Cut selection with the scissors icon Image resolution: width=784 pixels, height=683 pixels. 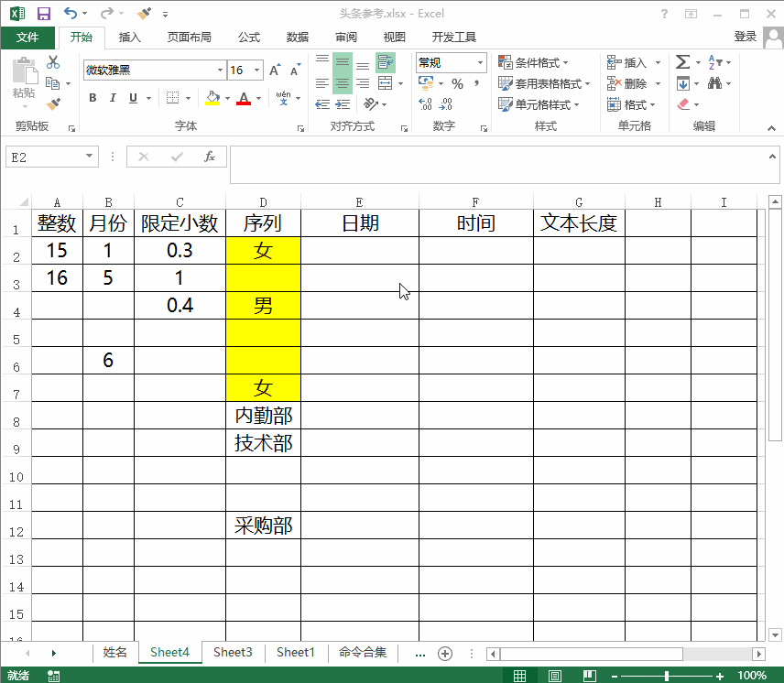(x=53, y=62)
